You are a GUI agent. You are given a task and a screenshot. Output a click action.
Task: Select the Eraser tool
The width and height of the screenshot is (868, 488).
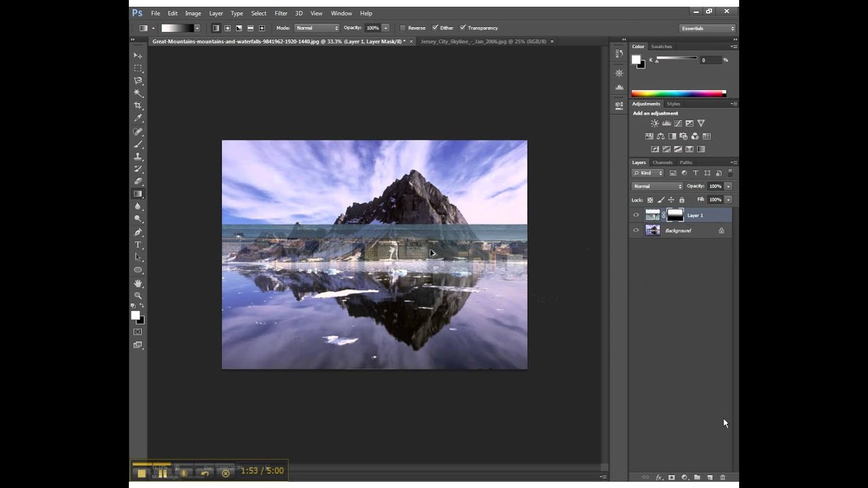tap(138, 181)
